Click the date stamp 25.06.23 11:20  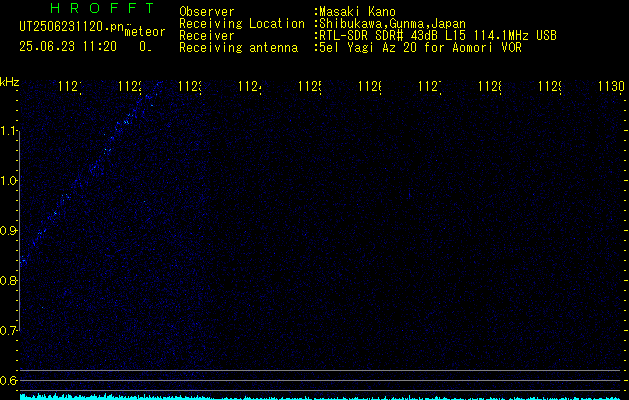coord(68,47)
